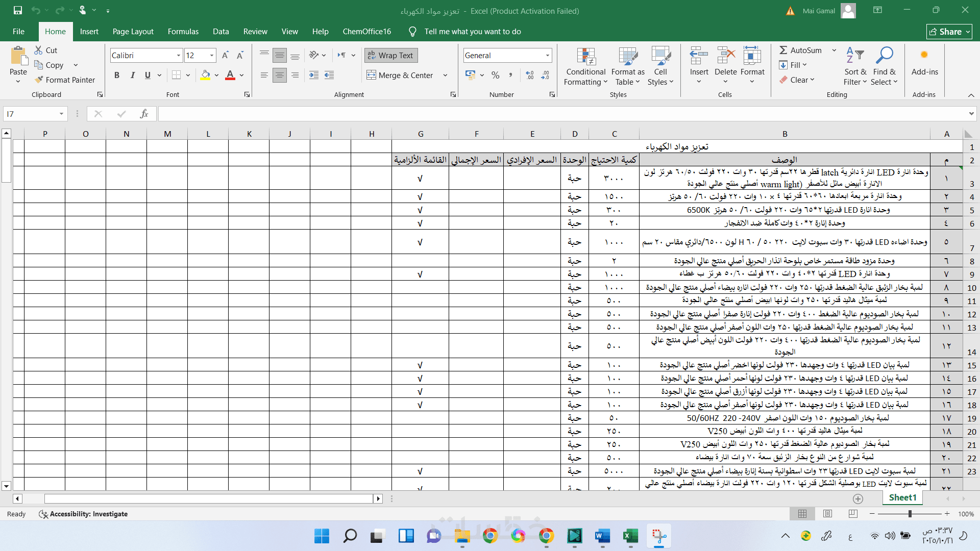
Task: Switch to the Page Layout tab
Action: click(x=133, y=32)
